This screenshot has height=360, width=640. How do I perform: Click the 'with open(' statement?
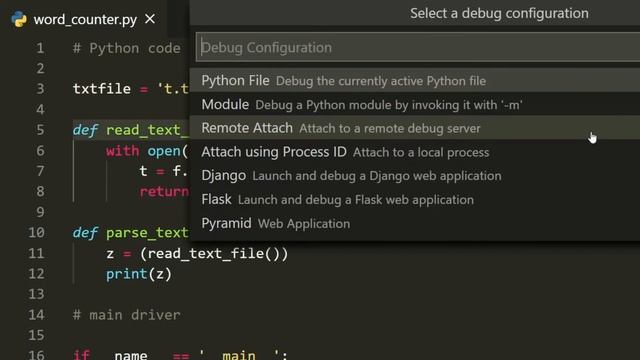(147, 151)
